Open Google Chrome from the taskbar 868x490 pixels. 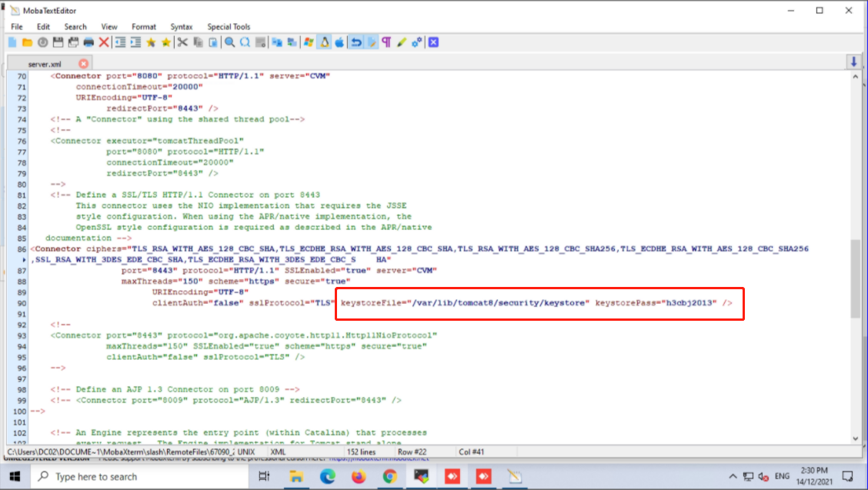click(x=389, y=477)
